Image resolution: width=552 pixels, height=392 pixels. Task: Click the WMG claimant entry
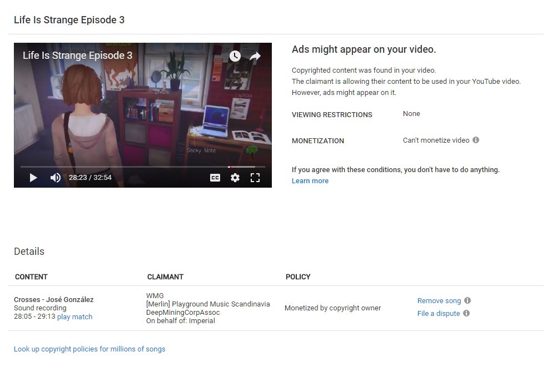pos(155,296)
